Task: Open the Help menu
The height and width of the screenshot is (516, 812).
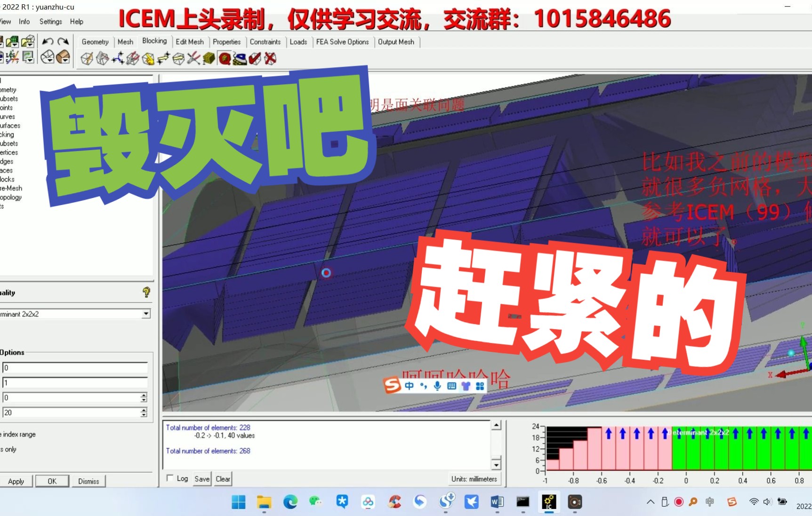Action: [x=77, y=22]
